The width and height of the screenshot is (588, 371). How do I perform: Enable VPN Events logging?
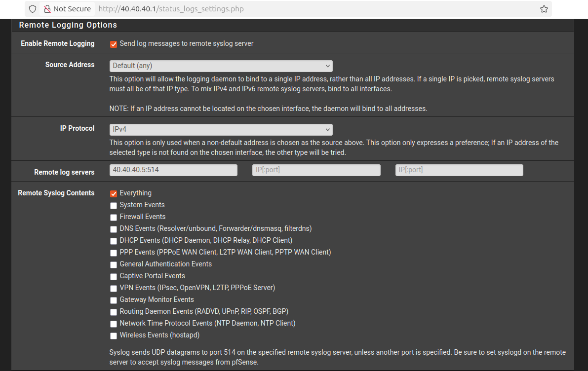(114, 288)
